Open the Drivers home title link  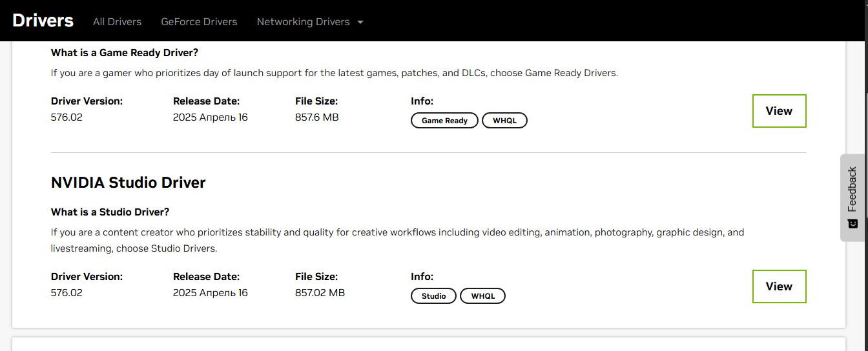43,21
